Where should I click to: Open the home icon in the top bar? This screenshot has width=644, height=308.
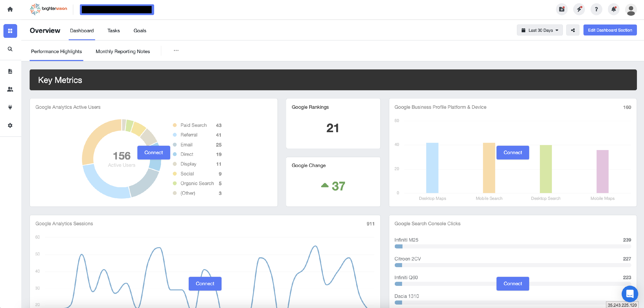10,9
